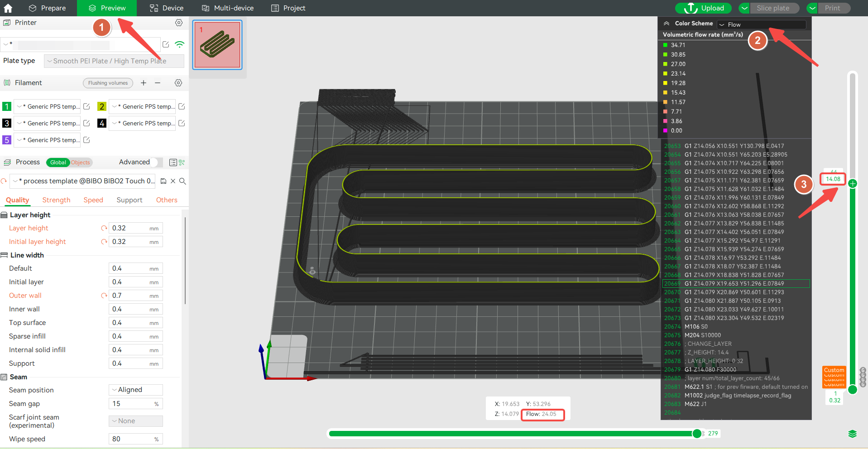Open the printer preset dropdown

pos(81,44)
